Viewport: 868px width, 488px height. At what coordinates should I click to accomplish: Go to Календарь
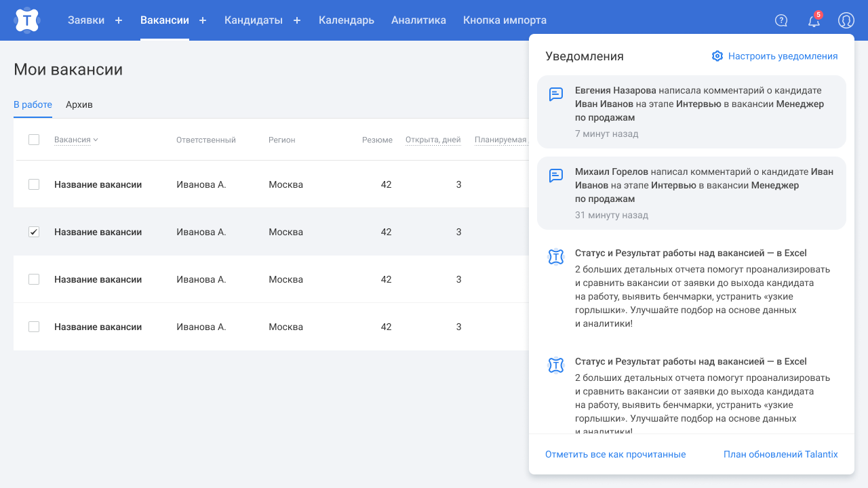tap(347, 20)
